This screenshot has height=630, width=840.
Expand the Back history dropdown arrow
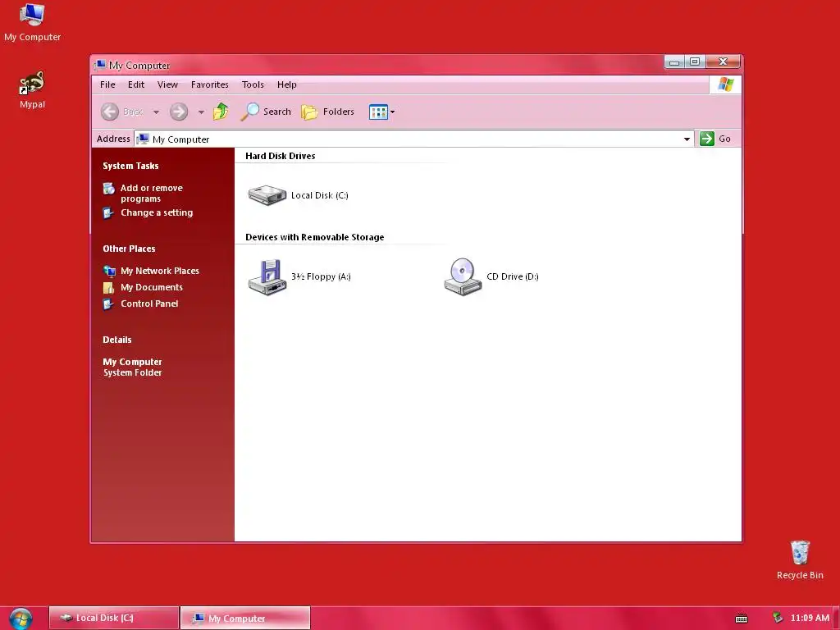coord(156,112)
